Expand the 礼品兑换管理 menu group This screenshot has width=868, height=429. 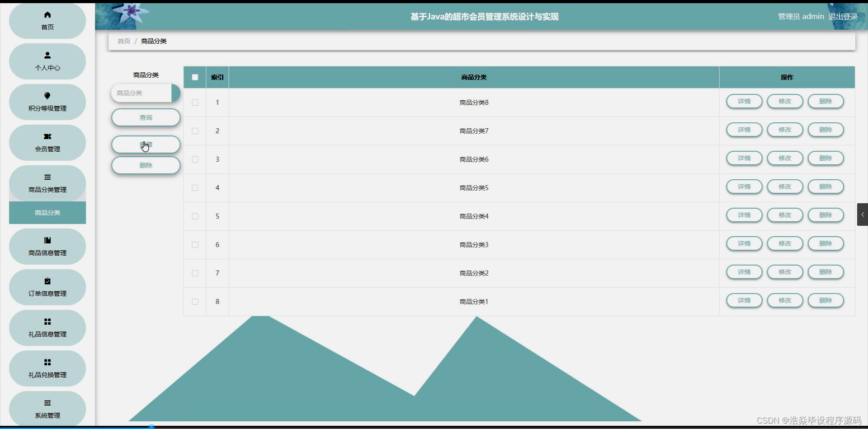coord(47,368)
